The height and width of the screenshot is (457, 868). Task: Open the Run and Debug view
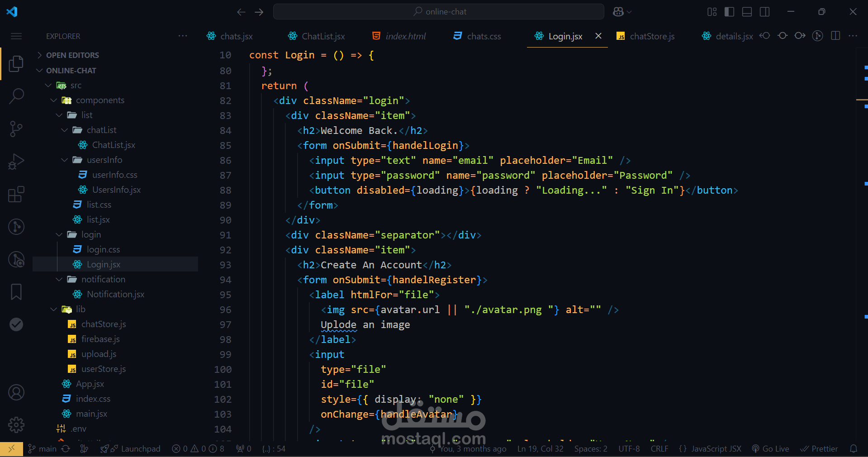16,161
